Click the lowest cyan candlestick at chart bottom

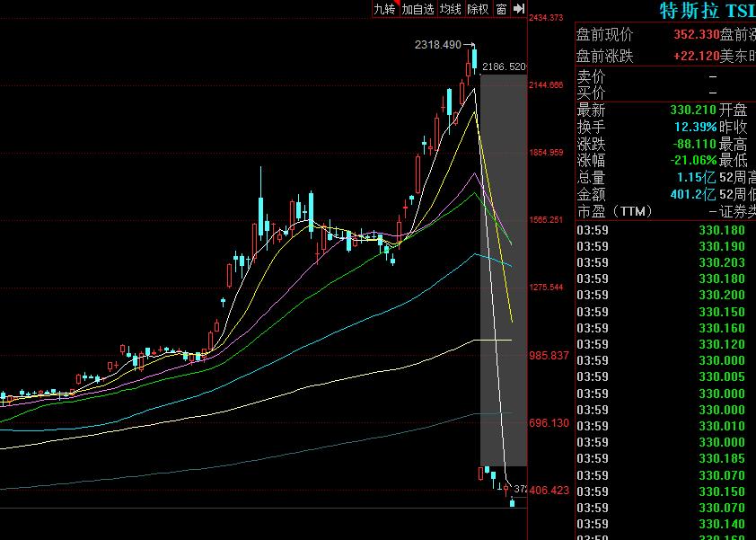[512, 503]
